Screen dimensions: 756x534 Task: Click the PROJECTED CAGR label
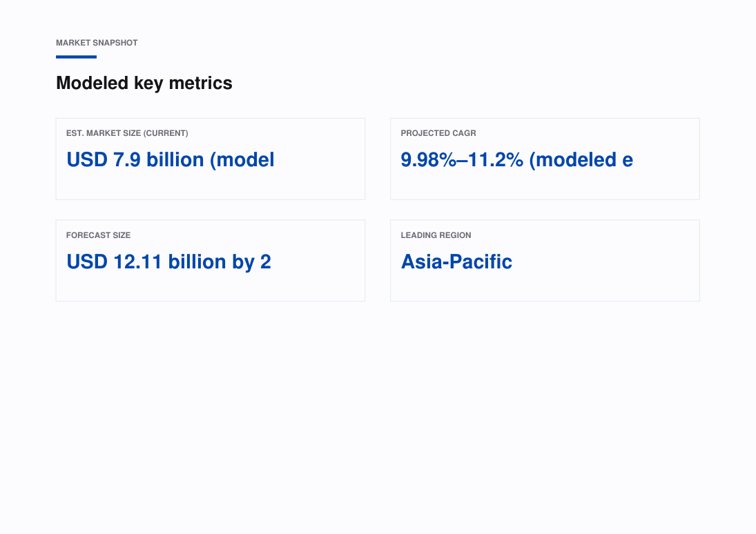[438, 133]
